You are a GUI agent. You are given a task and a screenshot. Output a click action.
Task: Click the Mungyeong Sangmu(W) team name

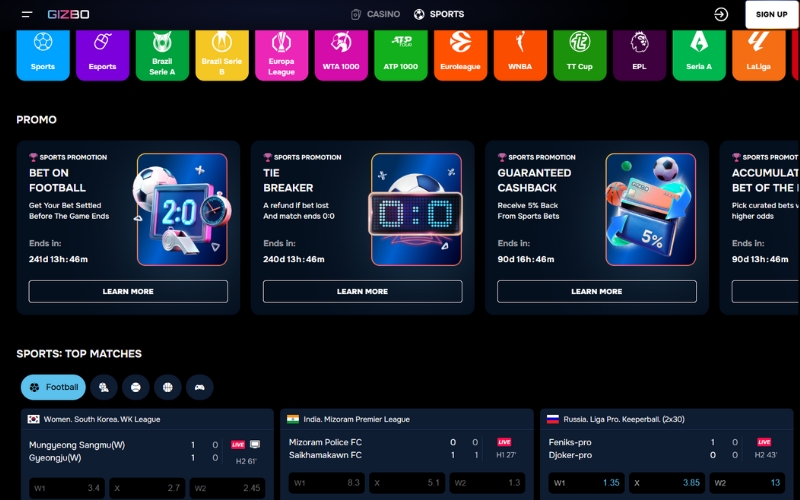(x=77, y=445)
